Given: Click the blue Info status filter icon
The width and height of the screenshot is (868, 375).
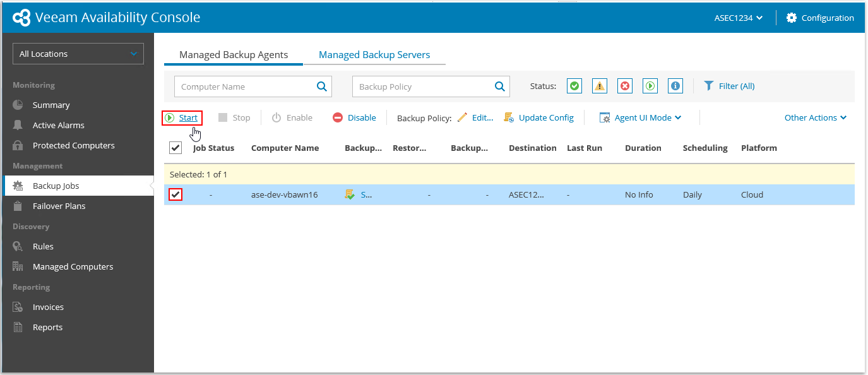Looking at the screenshot, I should [x=675, y=86].
